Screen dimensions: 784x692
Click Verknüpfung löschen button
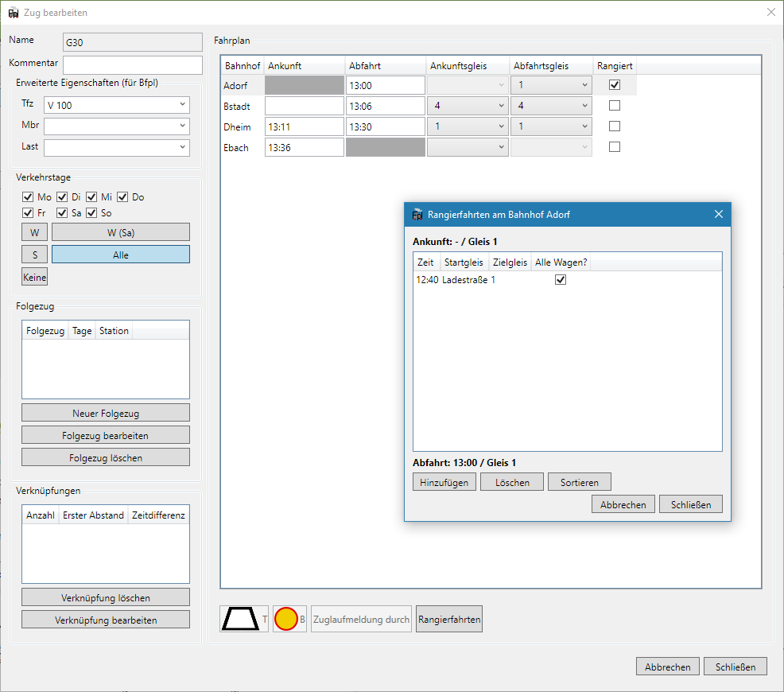tap(106, 597)
